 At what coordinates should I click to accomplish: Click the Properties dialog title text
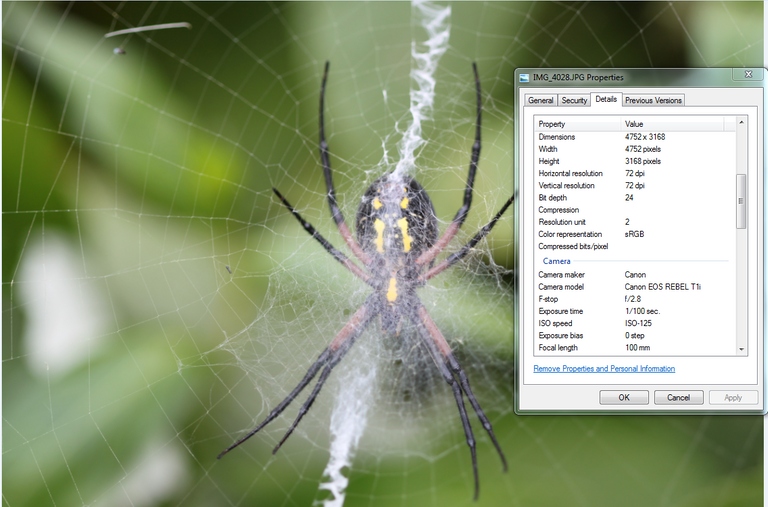pyautogui.click(x=578, y=77)
